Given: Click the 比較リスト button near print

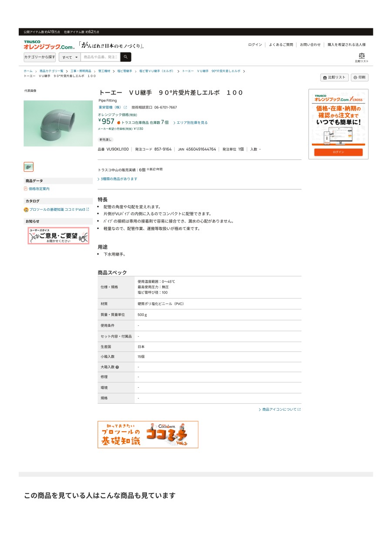Looking at the screenshot, I should (x=335, y=78).
